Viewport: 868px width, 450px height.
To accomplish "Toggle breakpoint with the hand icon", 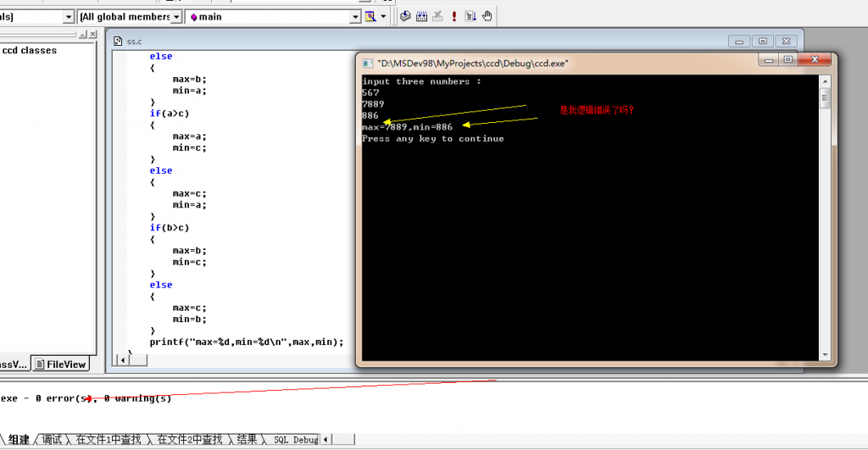I will point(487,16).
